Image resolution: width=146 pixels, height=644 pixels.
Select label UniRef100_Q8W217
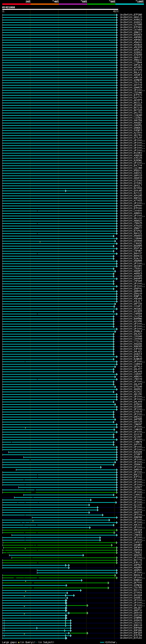[x=131, y=32]
